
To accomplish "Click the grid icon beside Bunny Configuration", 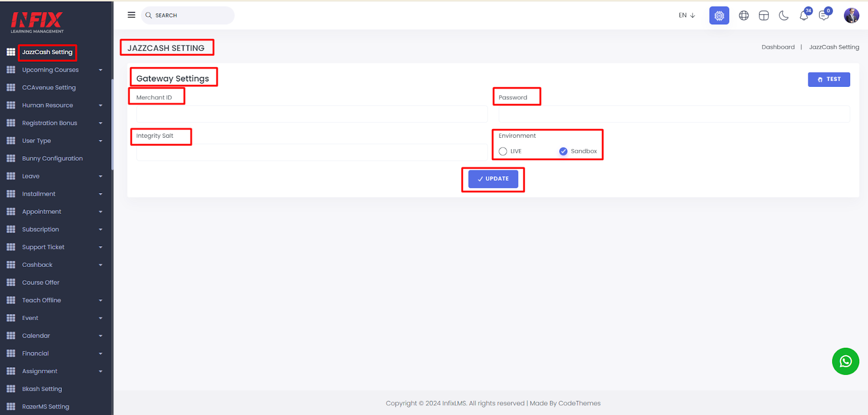I will click(x=11, y=158).
